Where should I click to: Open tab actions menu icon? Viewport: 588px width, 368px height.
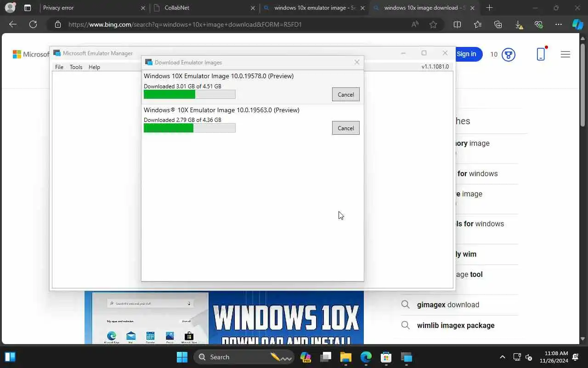point(28,8)
